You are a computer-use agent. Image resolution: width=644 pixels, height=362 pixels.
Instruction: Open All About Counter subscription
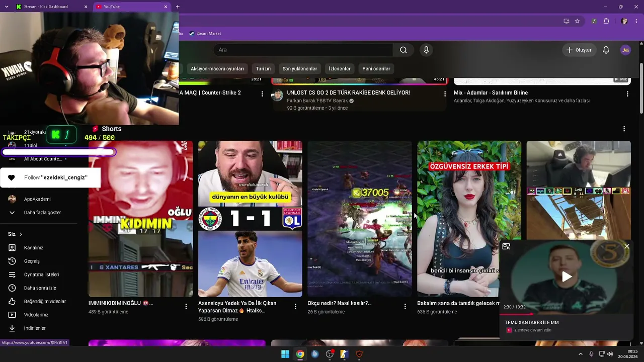[x=43, y=159]
